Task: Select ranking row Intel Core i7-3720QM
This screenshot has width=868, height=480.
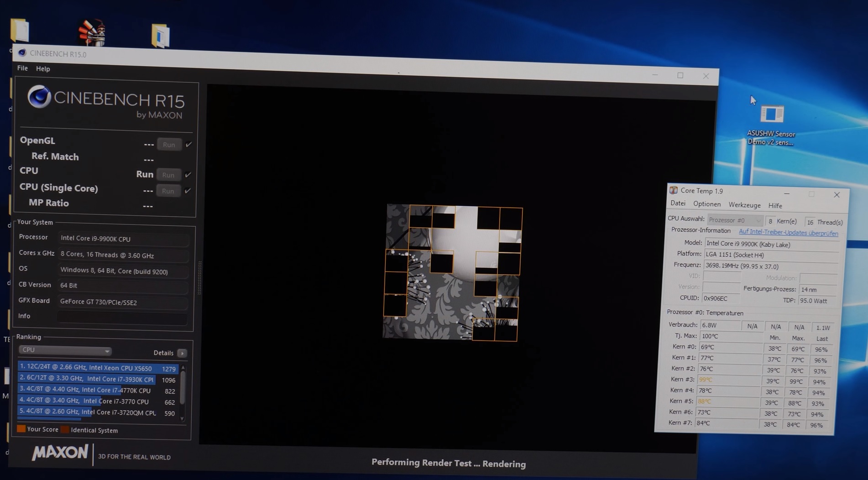Action: [x=97, y=412]
